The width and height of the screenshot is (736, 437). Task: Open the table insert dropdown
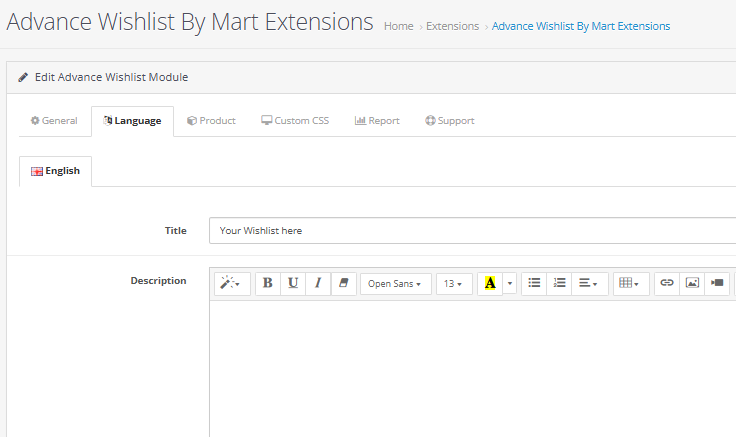coord(629,283)
